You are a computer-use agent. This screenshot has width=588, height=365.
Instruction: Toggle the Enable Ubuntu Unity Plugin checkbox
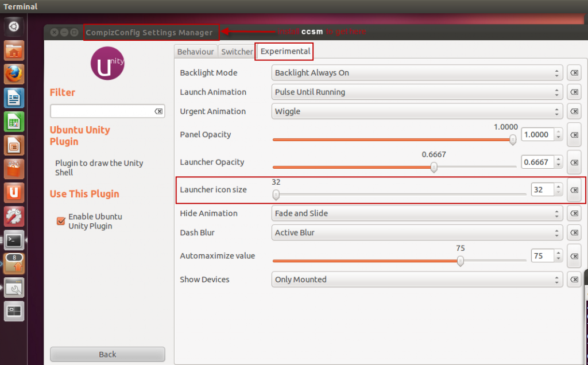[60, 220]
